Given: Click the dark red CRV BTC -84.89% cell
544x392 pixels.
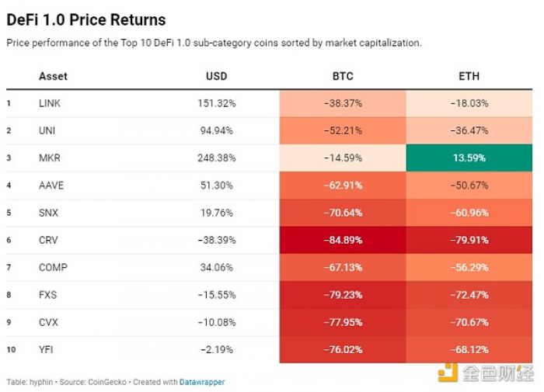Looking at the screenshot, I should [343, 240].
